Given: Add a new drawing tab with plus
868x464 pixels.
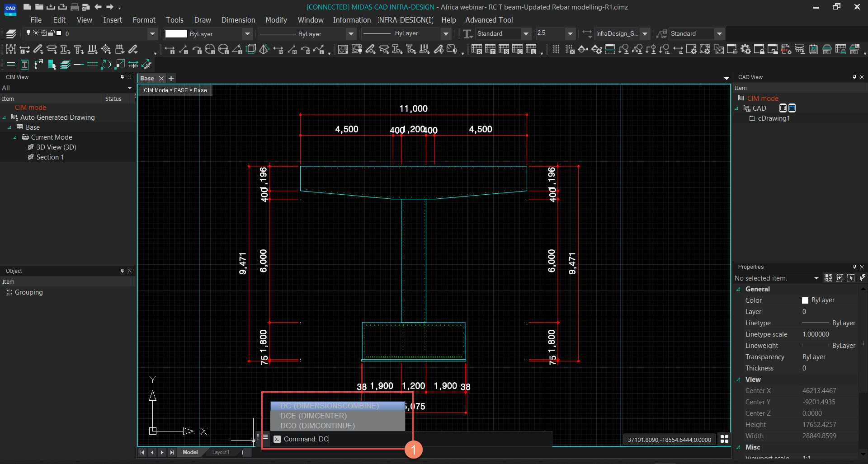Looking at the screenshot, I should (171, 79).
